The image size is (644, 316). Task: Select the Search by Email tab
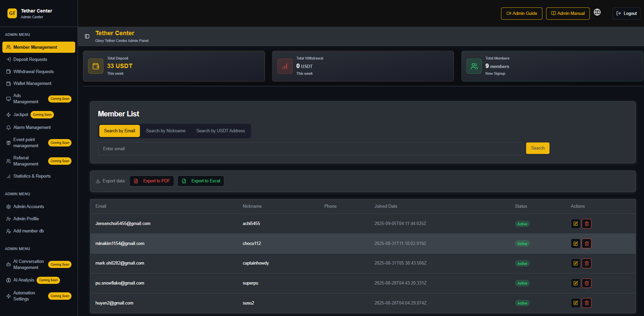[x=119, y=131]
